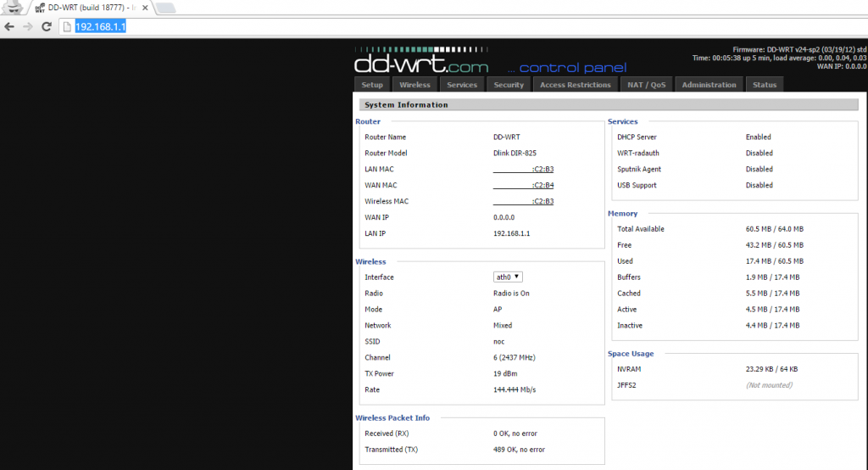Viewport: 868px width, 470px height.
Task: Click the NVRAM usage 23.29 KB / 64 KB
Action: click(771, 369)
